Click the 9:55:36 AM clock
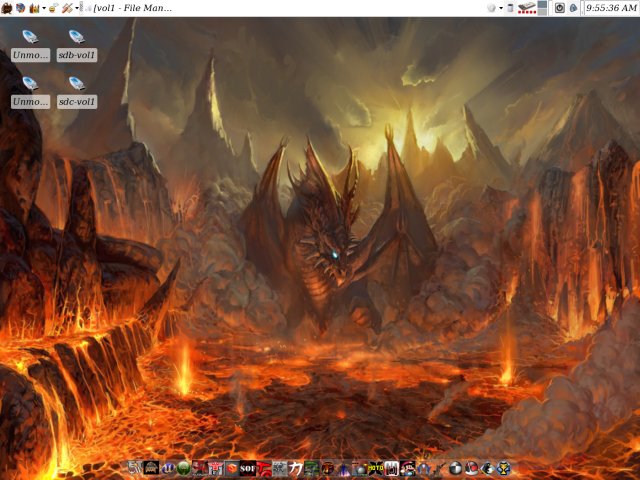Screen dimensions: 640x480 [x=610, y=8]
